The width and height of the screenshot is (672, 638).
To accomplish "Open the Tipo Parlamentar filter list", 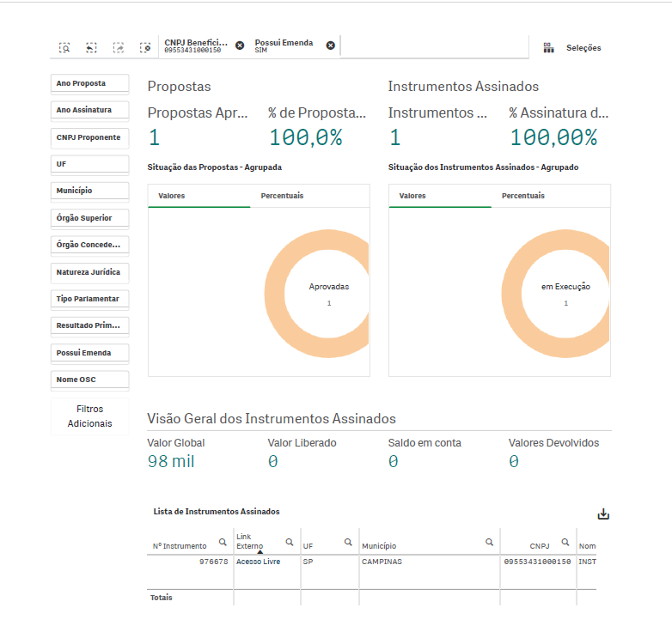I will pyautogui.click(x=90, y=299).
